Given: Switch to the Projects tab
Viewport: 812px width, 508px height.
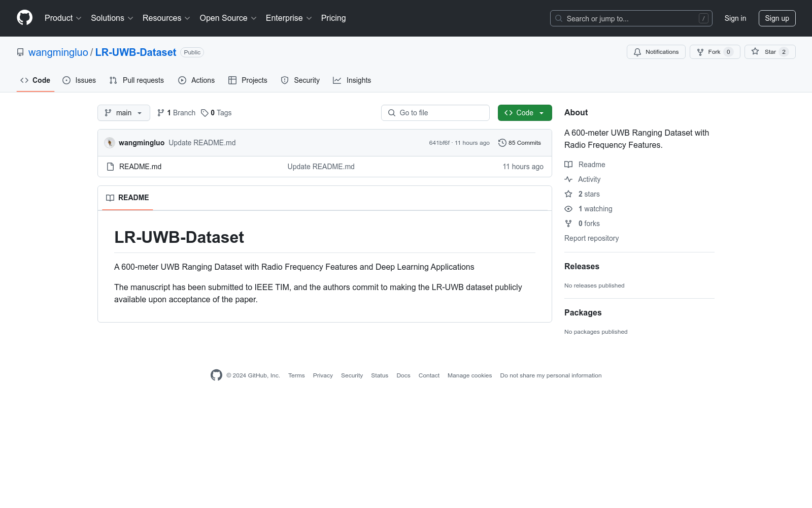Looking at the screenshot, I should [248, 80].
